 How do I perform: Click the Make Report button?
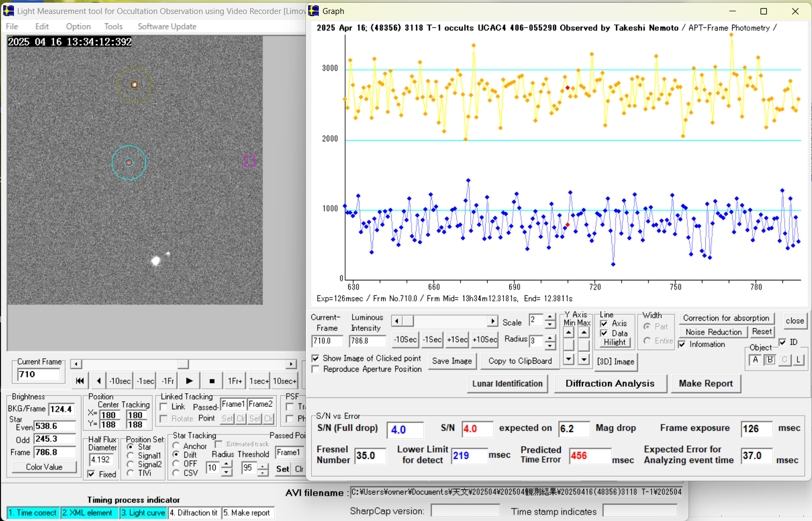(705, 383)
